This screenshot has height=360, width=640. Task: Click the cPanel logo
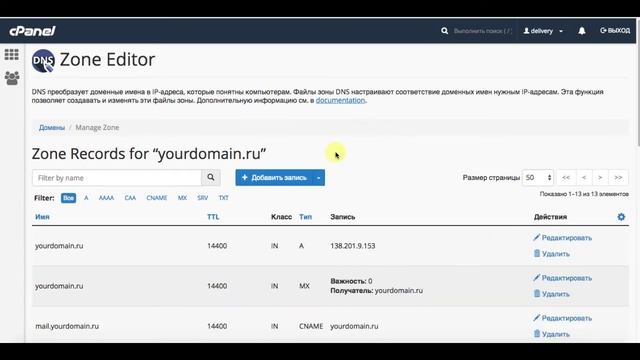tap(32, 31)
